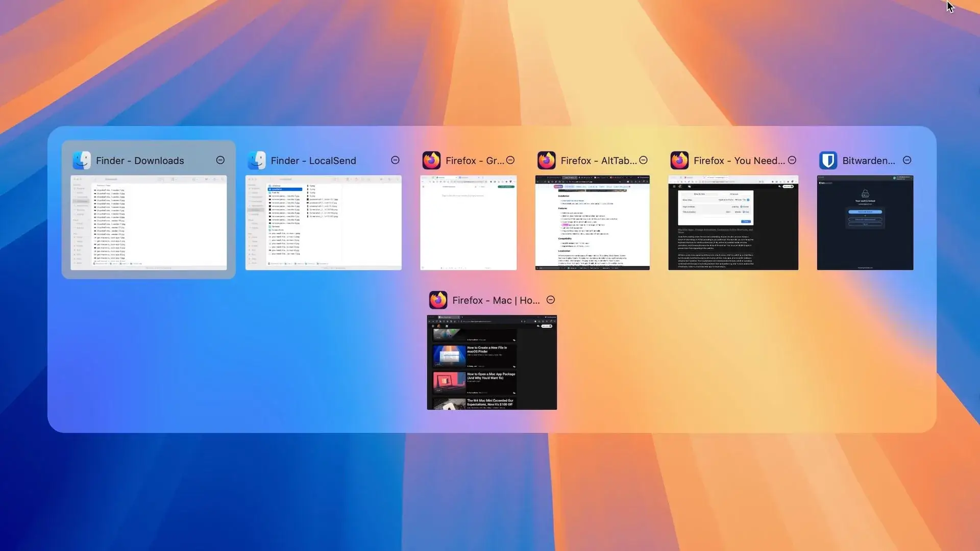Screen dimensions: 980x551
Task: Select the Finder - Downloads window preview
Action: [x=148, y=223]
